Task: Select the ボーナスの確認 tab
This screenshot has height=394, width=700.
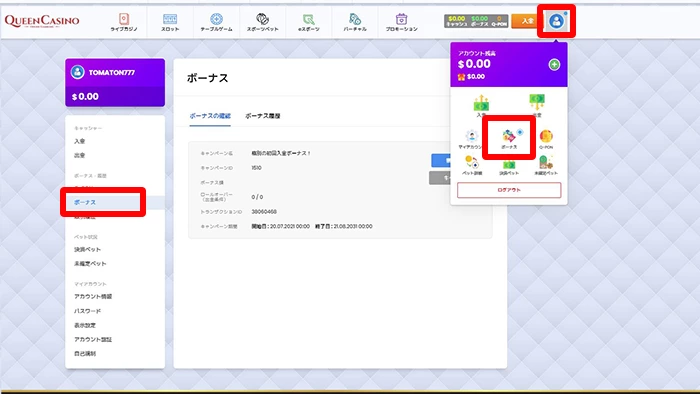Action: click(x=210, y=116)
